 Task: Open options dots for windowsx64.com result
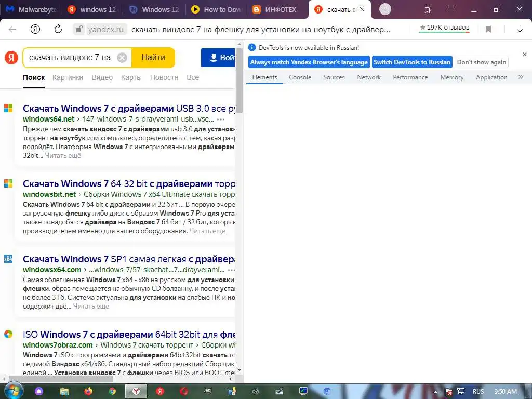pyautogui.click(x=231, y=270)
